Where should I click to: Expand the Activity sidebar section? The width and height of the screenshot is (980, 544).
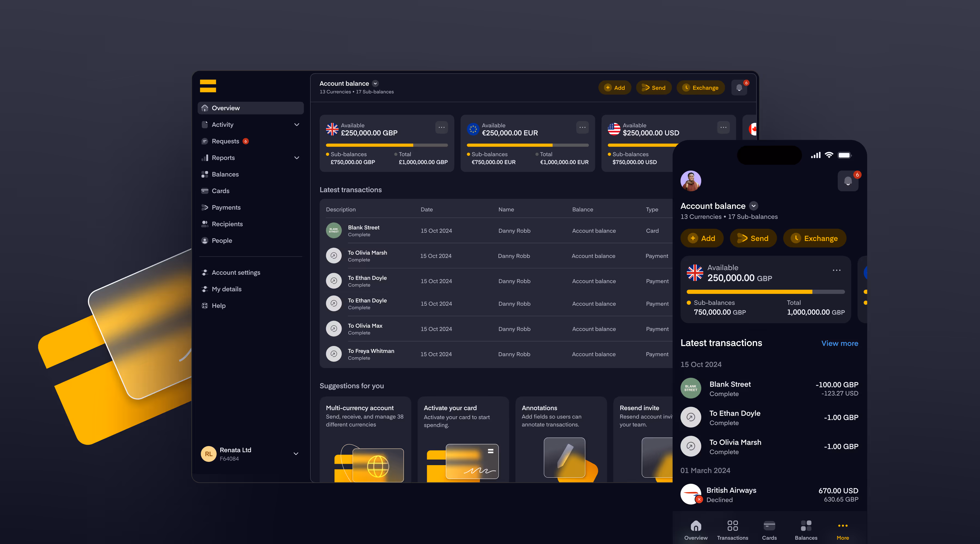click(x=296, y=125)
